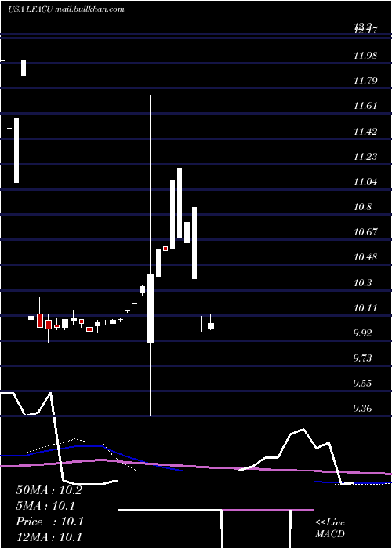Click the 9.73 price axis label
Viewport: 392px width, 549px height.
click(x=362, y=358)
